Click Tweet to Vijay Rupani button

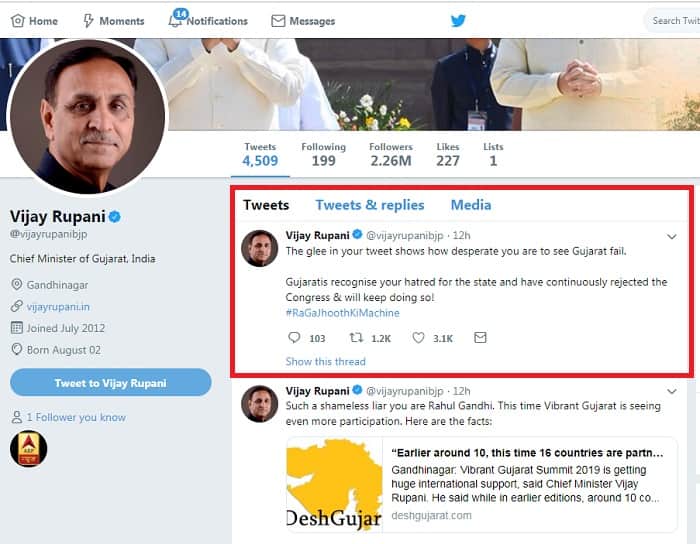pos(111,382)
